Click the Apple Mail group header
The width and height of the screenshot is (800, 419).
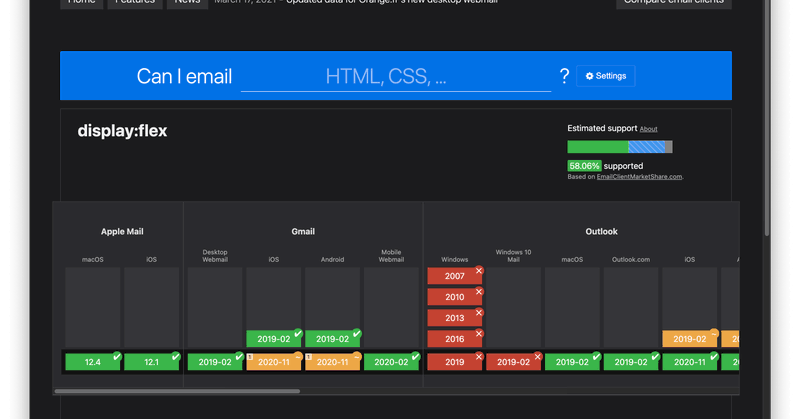tap(122, 232)
